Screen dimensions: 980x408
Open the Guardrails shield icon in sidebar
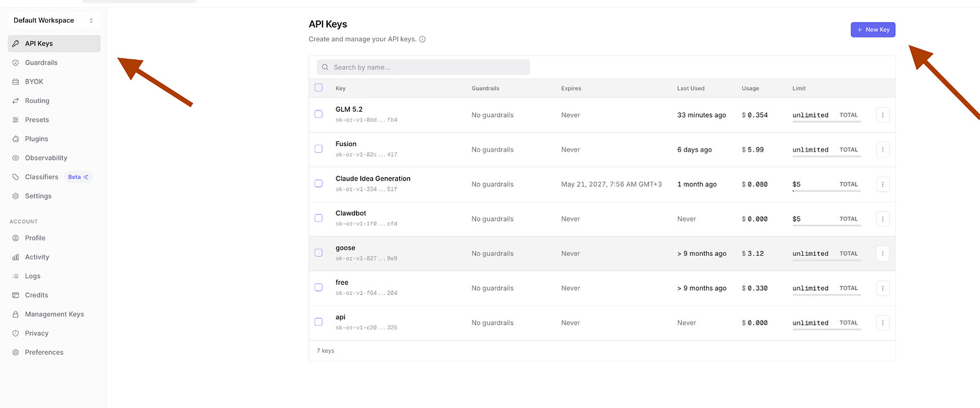click(x=16, y=63)
